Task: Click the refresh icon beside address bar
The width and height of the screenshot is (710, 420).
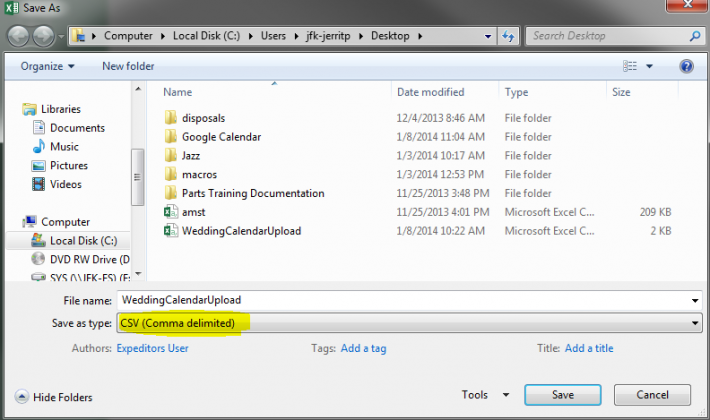Action: point(509,37)
